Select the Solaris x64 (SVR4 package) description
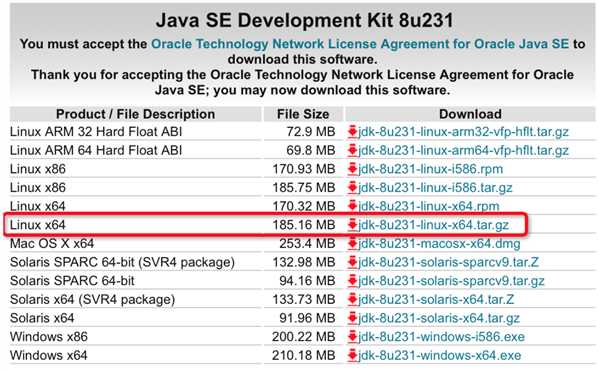The image size is (598, 371). 92,300
